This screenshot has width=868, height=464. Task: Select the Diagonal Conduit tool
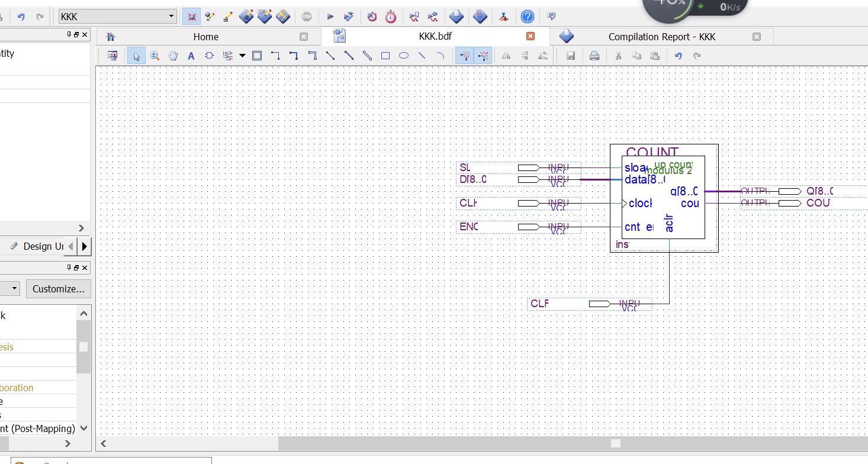tap(367, 56)
